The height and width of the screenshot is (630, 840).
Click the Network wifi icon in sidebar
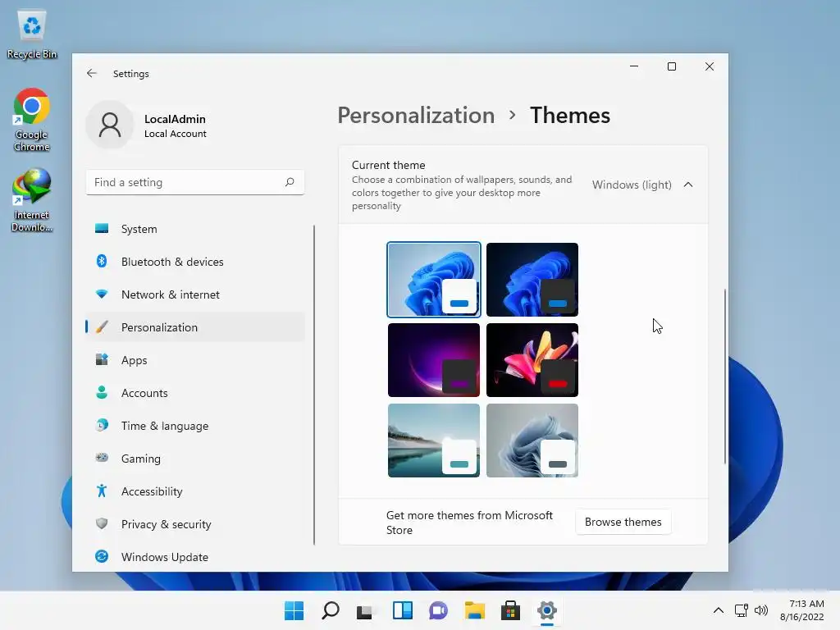point(101,294)
